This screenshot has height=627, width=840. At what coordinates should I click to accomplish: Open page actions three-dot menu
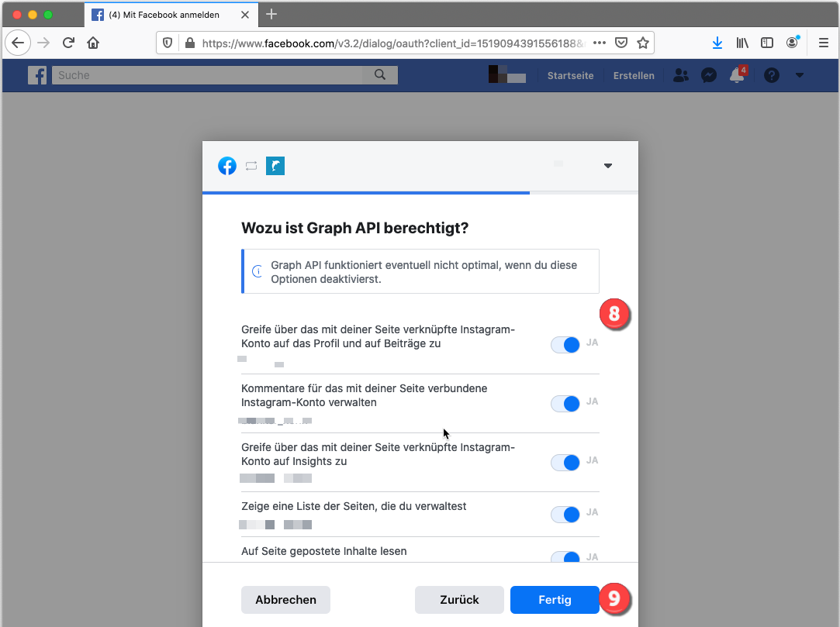pos(600,43)
